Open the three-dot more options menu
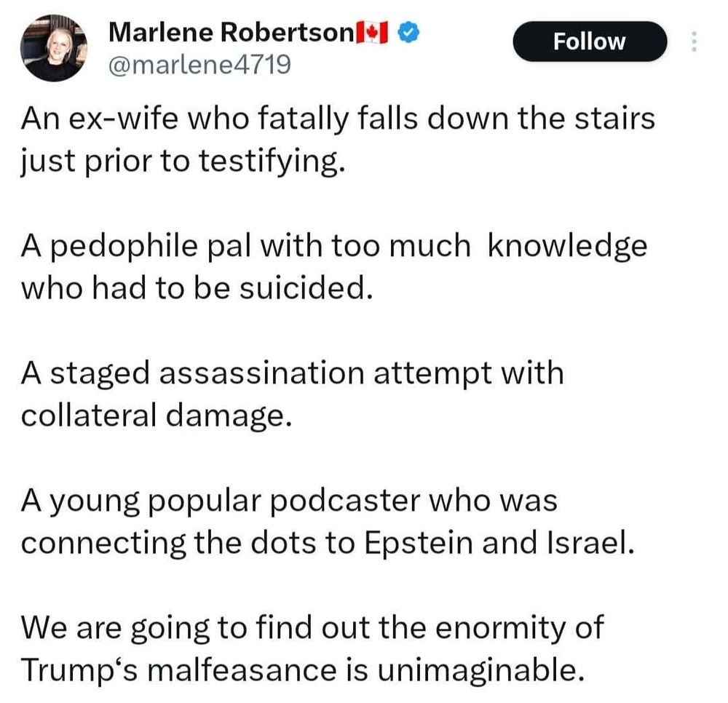Image resolution: width=728 pixels, height=703 pixels. click(x=694, y=41)
